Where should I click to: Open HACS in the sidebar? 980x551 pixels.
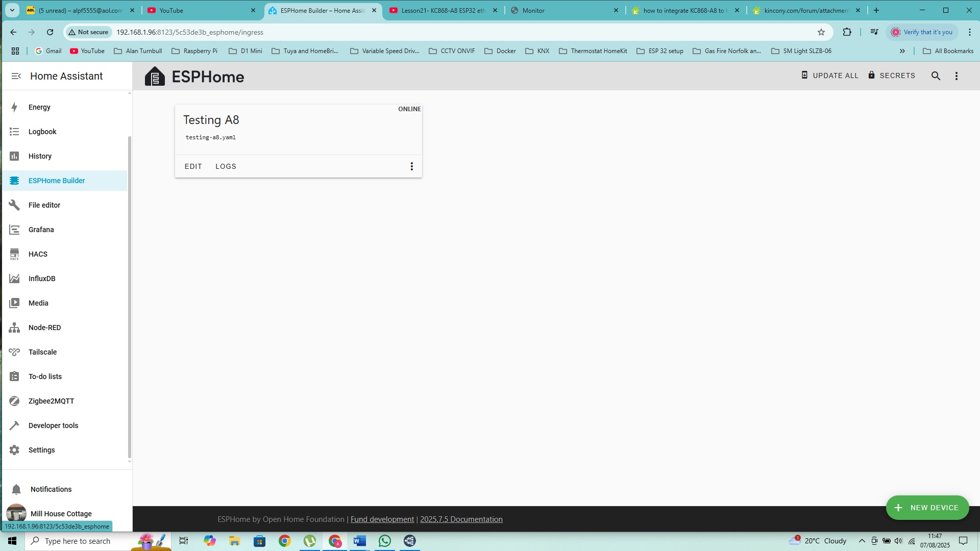tap(38, 254)
